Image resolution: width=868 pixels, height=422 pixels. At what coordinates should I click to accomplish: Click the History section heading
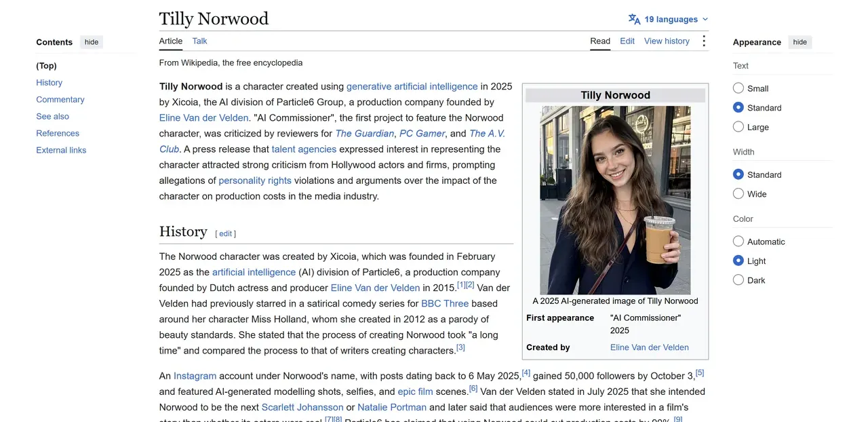pyautogui.click(x=183, y=231)
